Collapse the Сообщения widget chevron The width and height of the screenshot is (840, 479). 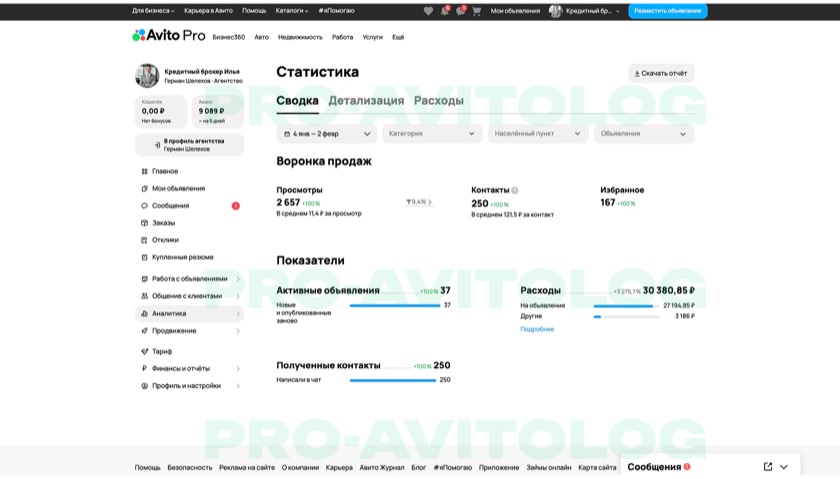click(784, 467)
